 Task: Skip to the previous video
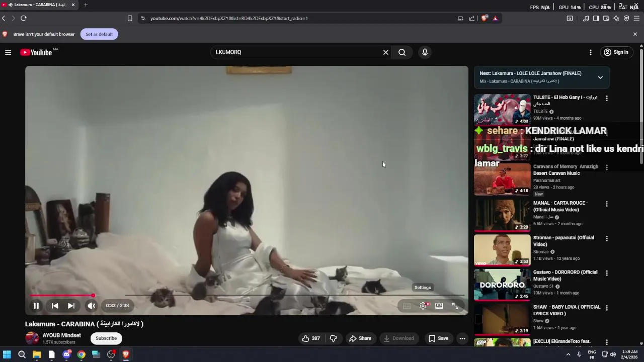pyautogui.click(x=55, y=306)
